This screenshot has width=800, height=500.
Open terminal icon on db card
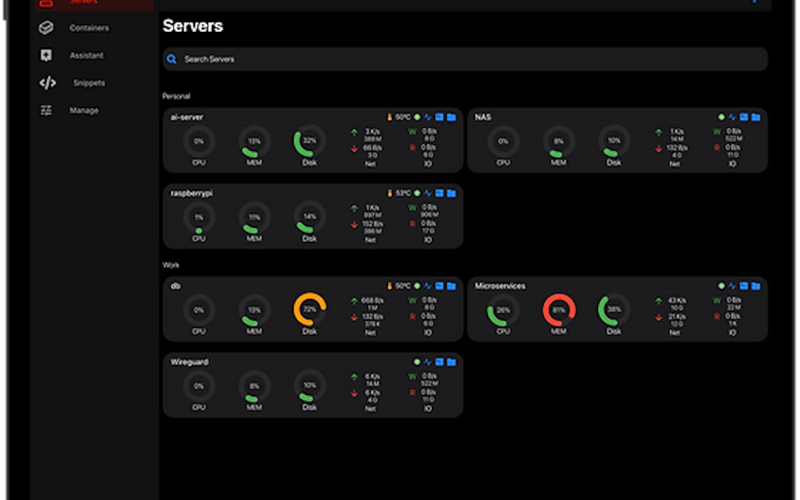coord(439,286)
